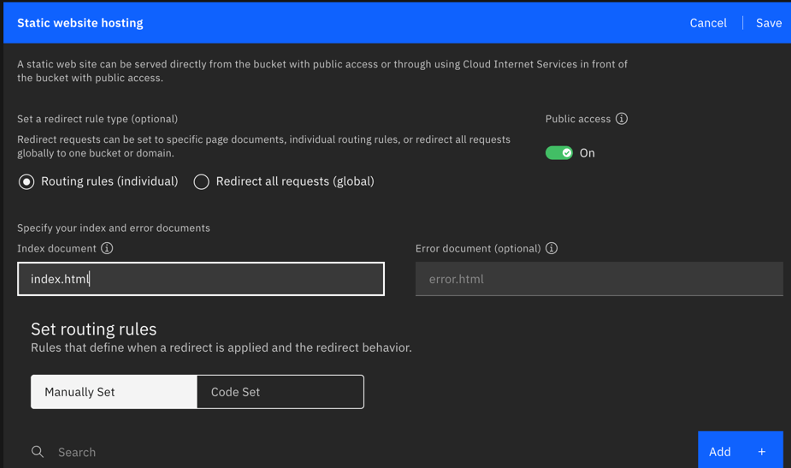The width and height of the screenshot is (791, 468).
Task: Click into the Index document input field
Action: pos(200,279)
